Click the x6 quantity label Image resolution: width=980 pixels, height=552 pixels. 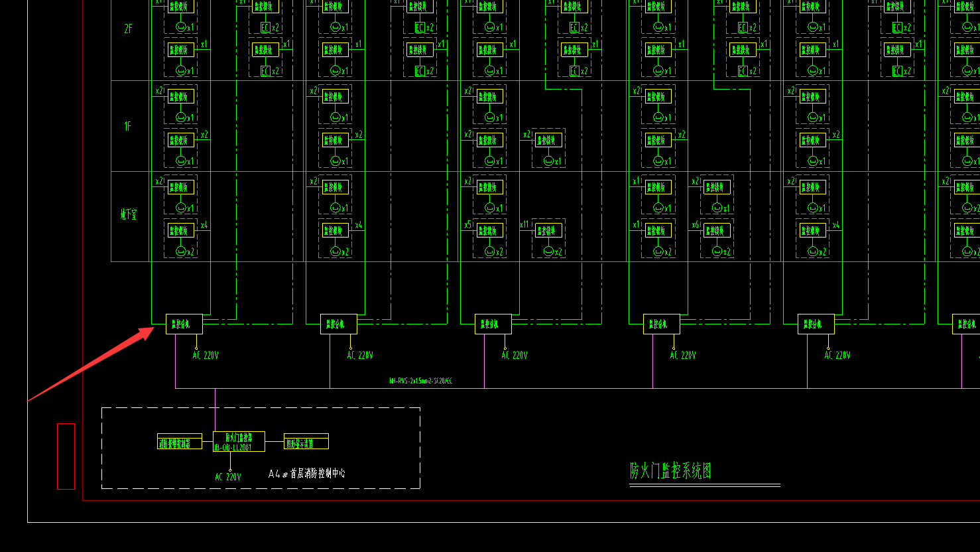[696, 225]
